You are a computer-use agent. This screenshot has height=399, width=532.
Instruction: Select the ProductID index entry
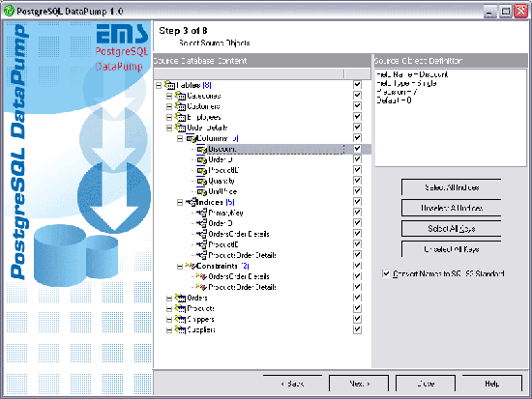tap(223, 244)
